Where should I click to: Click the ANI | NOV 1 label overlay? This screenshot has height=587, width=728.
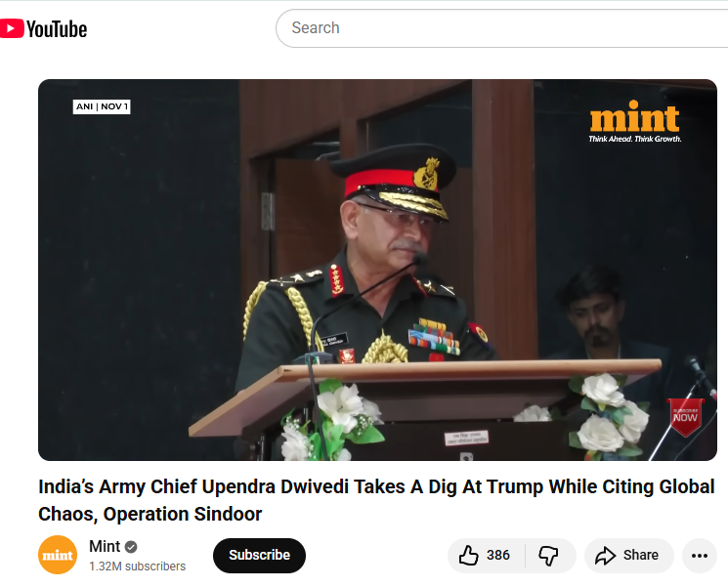pyautogui.click(x=102, y=106)
